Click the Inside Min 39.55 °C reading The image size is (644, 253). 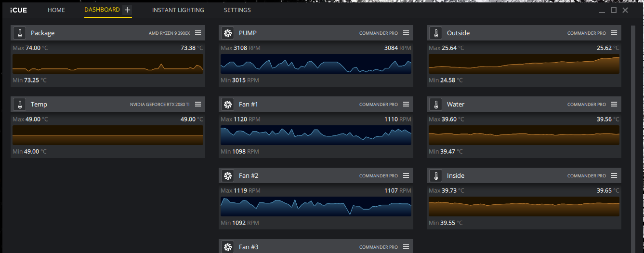point(446,223)
